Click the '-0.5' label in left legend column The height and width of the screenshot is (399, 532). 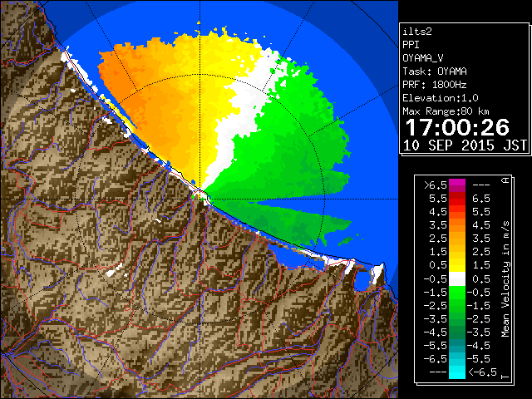coord(436,279)
